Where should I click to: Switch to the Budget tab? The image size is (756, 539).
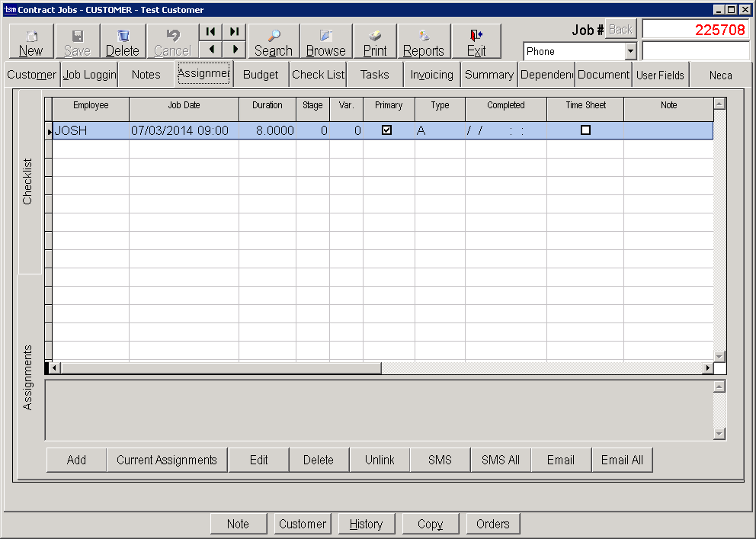point(261,75)
